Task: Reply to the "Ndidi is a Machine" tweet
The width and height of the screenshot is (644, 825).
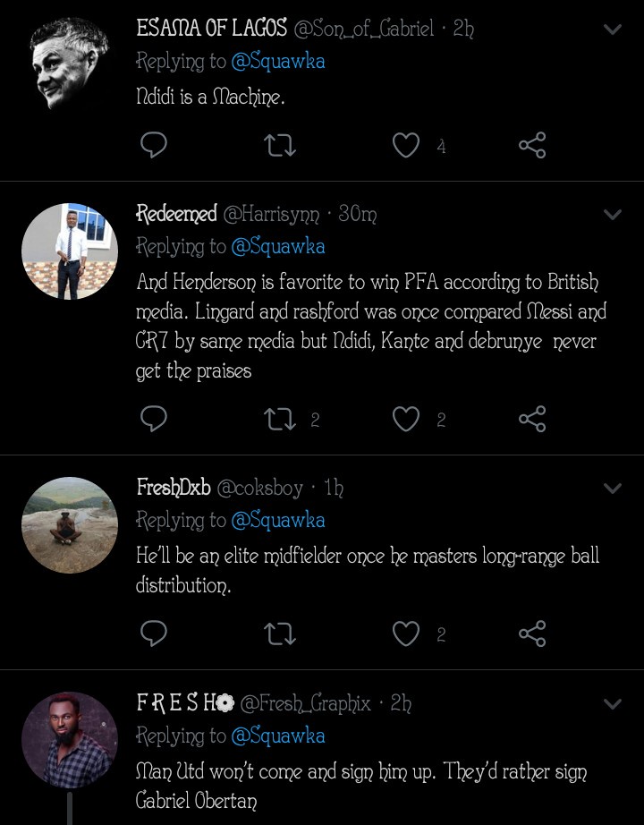Action: coord(154,145)
